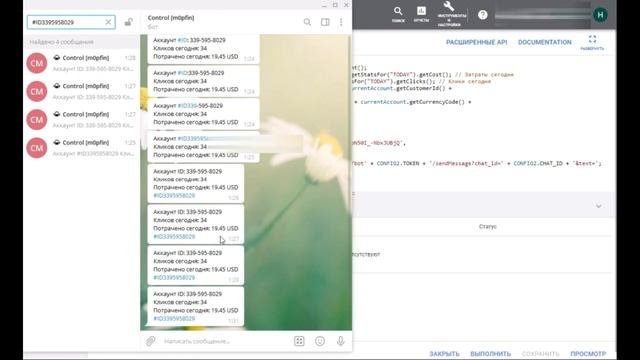
Task: Open the emoji picker smiley icon
Action: click(320, 341)
